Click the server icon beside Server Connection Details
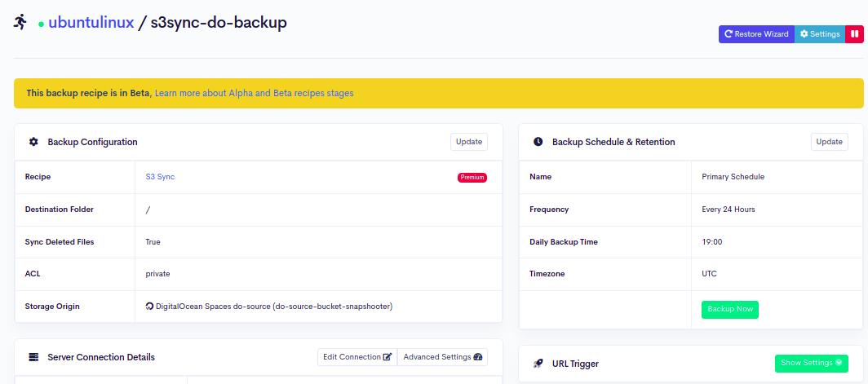 tap(33, 357)
